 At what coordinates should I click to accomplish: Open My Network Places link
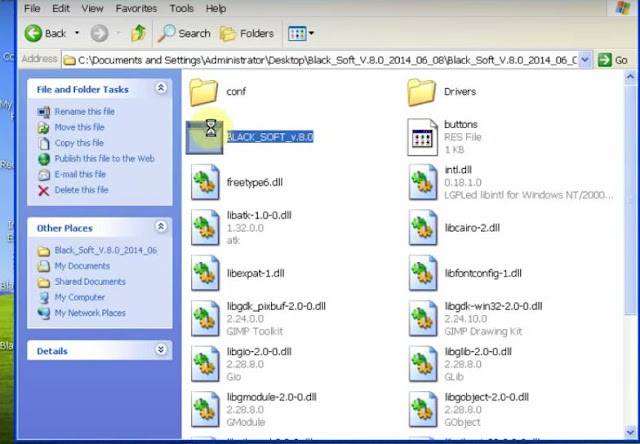pyautogui.click(x=81, y=313)
